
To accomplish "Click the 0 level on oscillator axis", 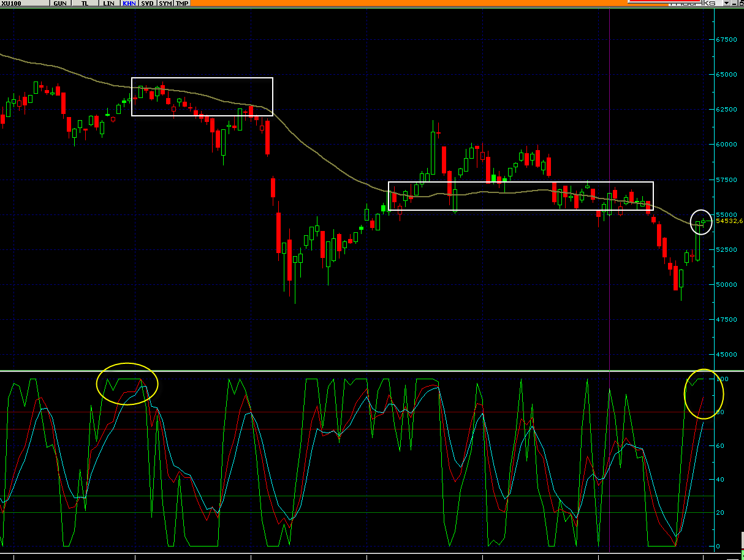I will (x=719, y=546).
